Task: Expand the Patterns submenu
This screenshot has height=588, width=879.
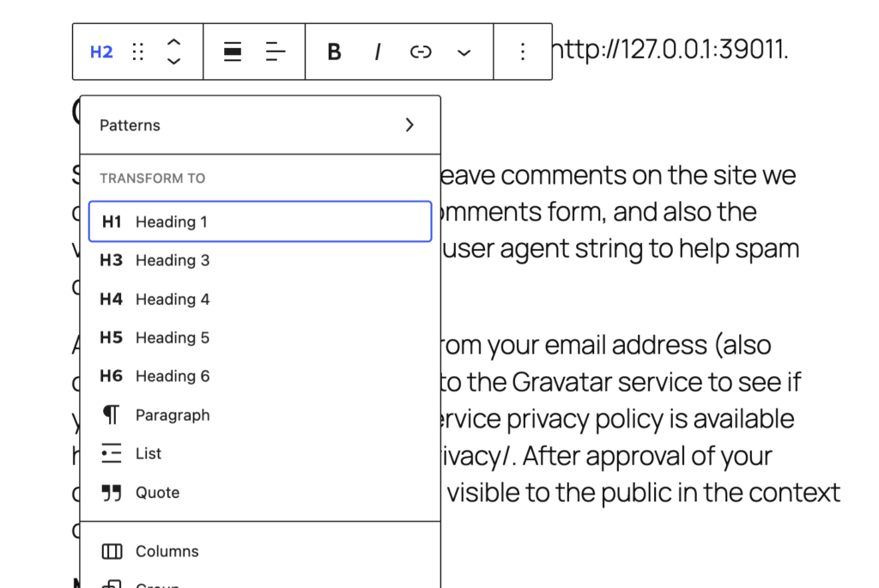Action: point(260,125)
